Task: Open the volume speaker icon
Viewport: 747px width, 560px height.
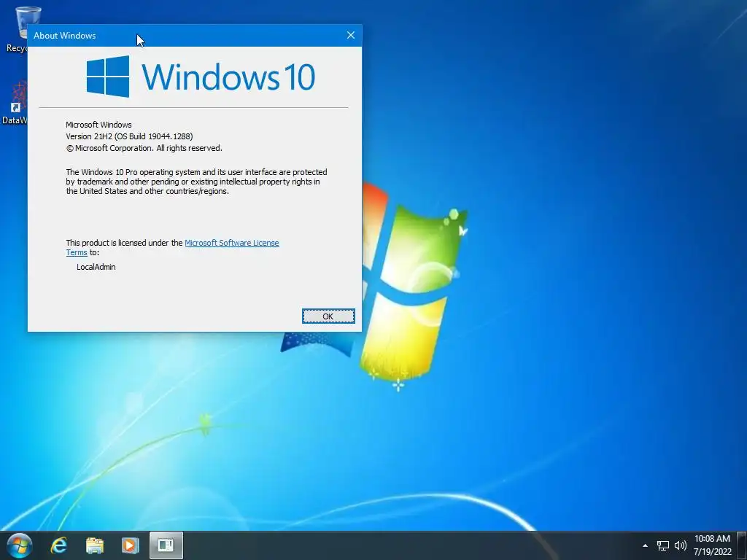Action: coord(681,545)
